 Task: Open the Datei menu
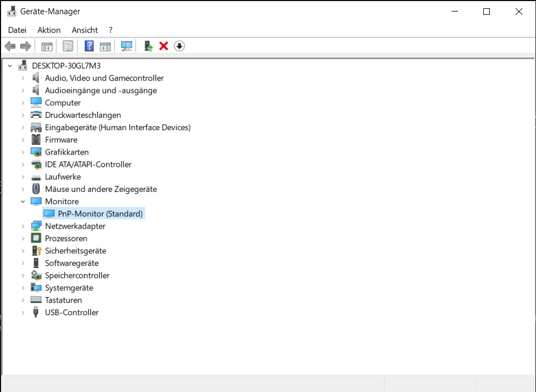click(x=17, y=30)
